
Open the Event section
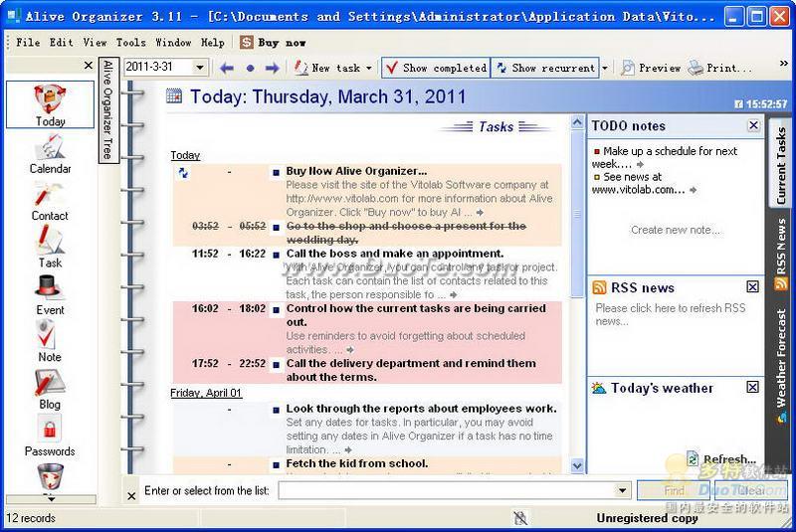pos(50,295)
